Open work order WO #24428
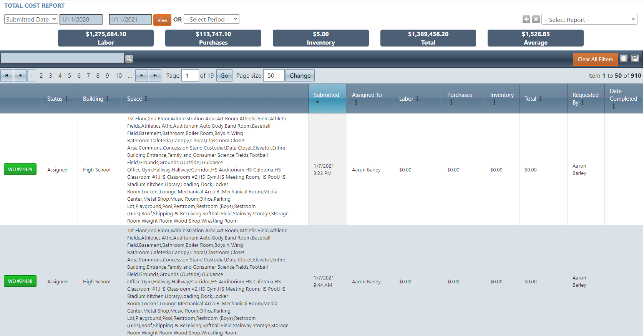The height and width of the screenshot is (336, 644). click(20, 281)
